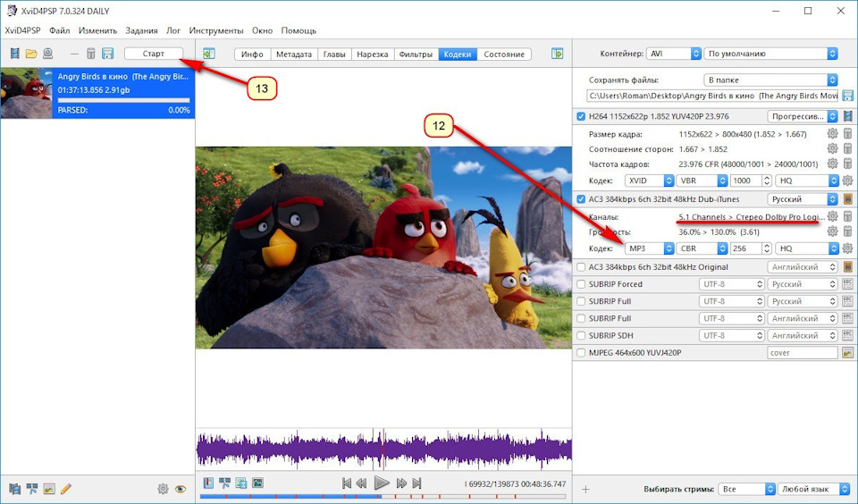Enable the SUBRIP SDH subtitle checkbox
This screenshot has height=504, width=858.
click(581, 335)
